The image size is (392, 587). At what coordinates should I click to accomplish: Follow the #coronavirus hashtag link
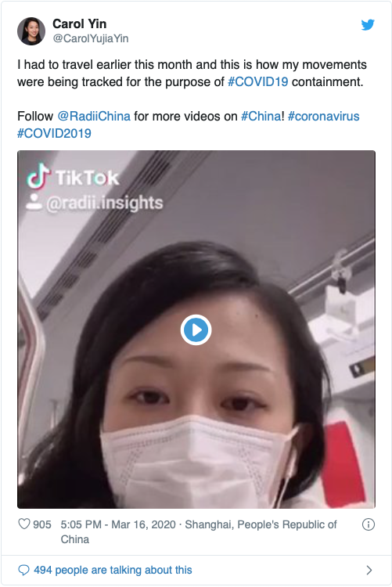pos(323,116)
